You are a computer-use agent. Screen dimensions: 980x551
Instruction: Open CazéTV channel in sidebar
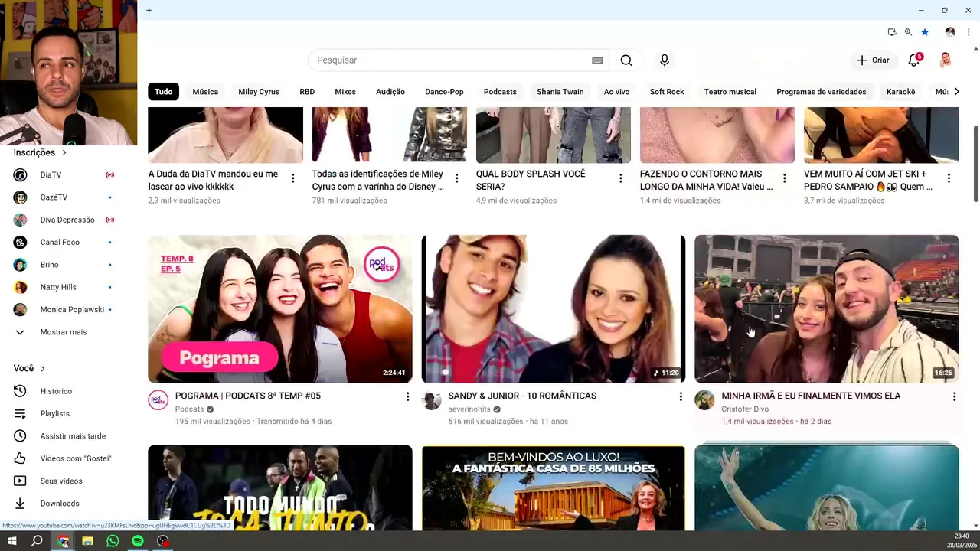[x=65, y=197]
